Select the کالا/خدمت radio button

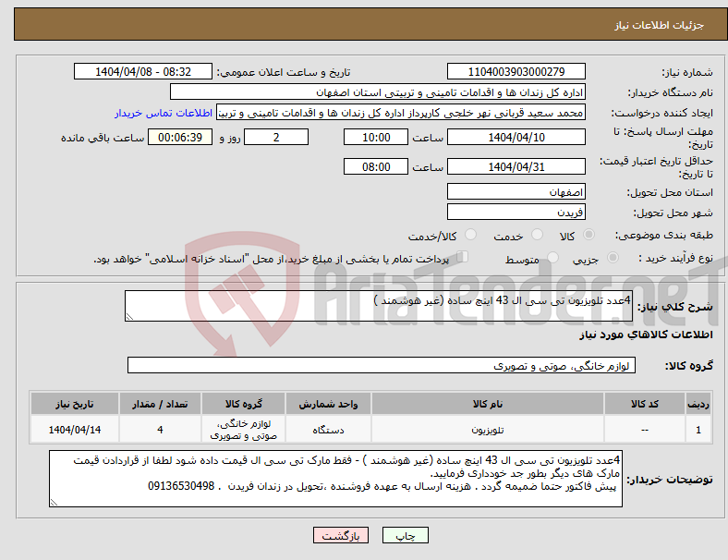pos(471,235)
